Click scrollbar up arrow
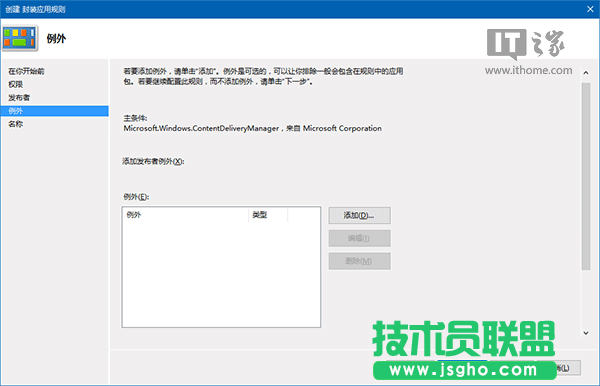The width and height of the screenshot is (600, 386). pos(585,73)
